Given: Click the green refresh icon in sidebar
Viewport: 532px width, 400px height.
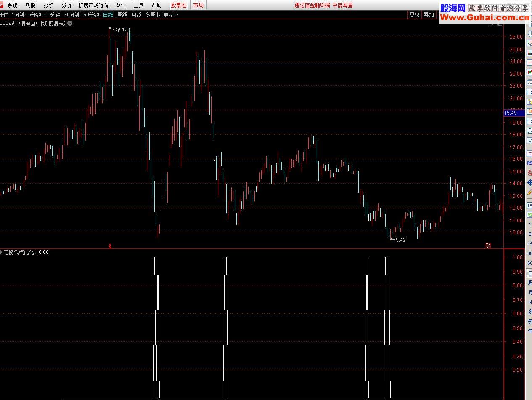Looking at the screenshot, I should point(529,215).
